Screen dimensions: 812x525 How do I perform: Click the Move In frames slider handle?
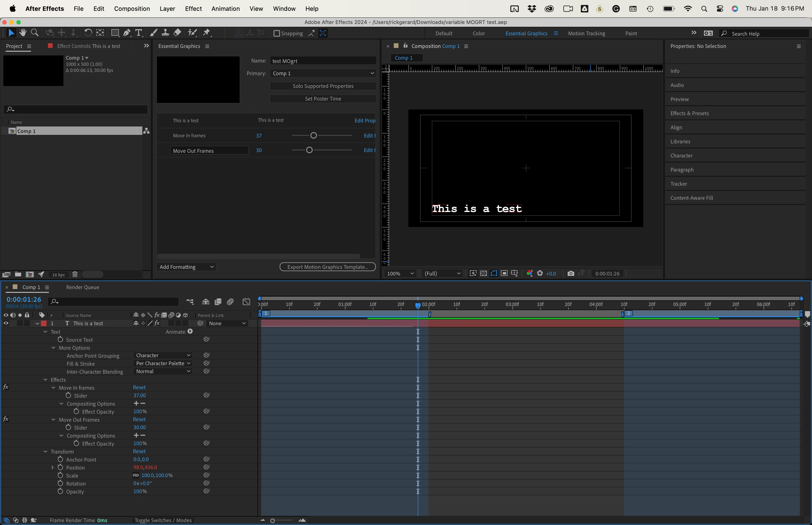(313, 136)
